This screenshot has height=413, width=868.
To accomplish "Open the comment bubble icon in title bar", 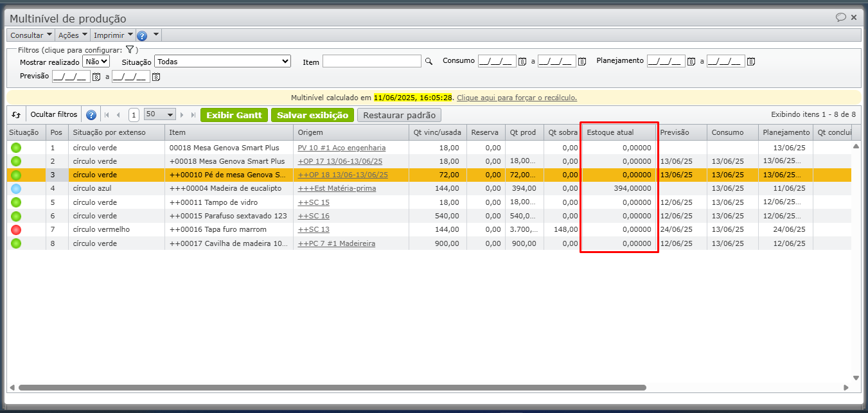I will point(840,18).
